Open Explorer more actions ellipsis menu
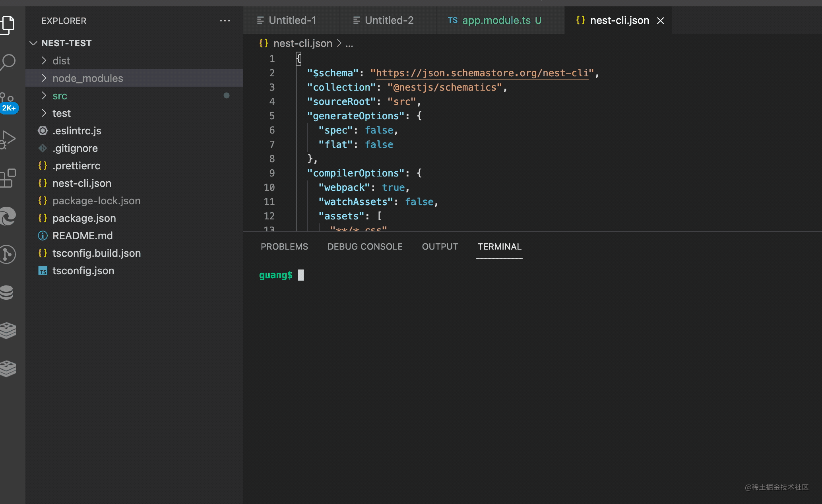The height and width of the screenshot is (504, 822). tap(225, 21)
